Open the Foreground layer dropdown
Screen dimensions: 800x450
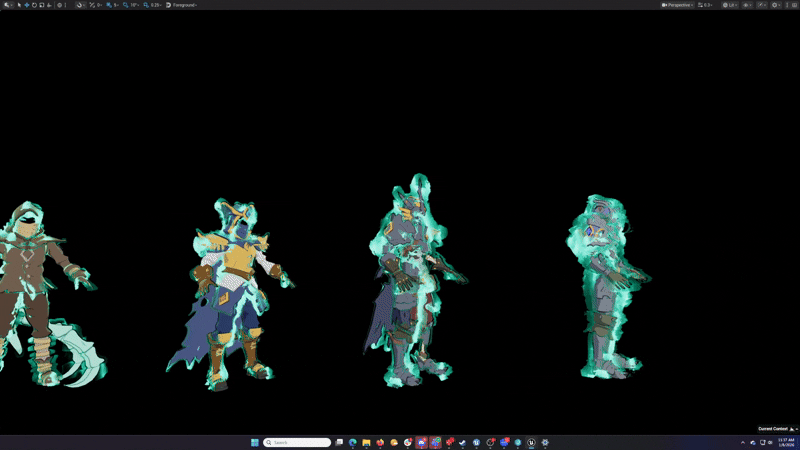(182, 5)
